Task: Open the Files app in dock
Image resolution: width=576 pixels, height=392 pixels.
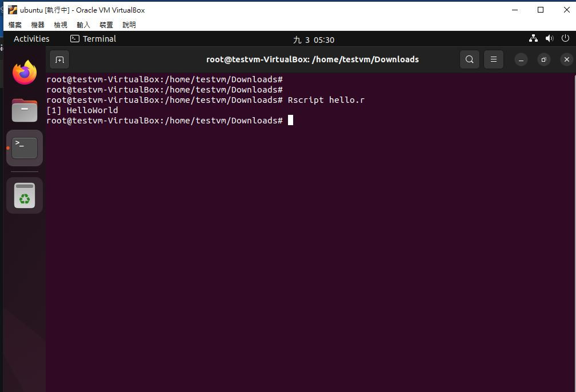Action: 25,110
